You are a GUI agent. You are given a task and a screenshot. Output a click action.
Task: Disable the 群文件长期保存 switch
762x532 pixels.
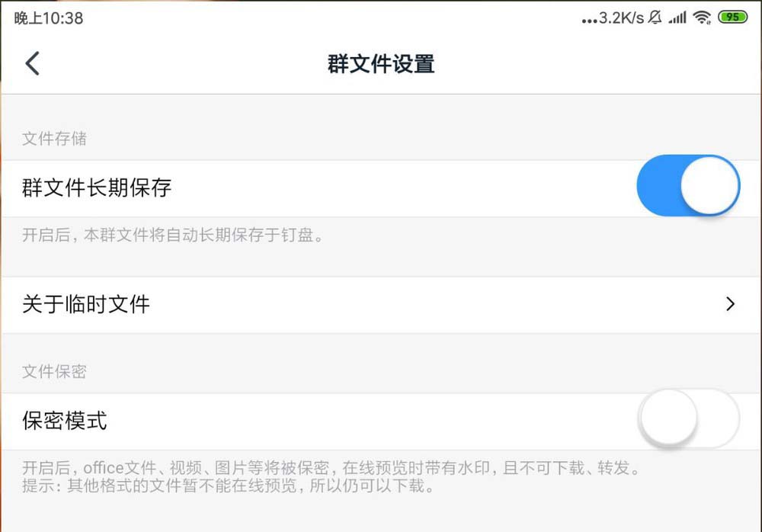point(687,187)
